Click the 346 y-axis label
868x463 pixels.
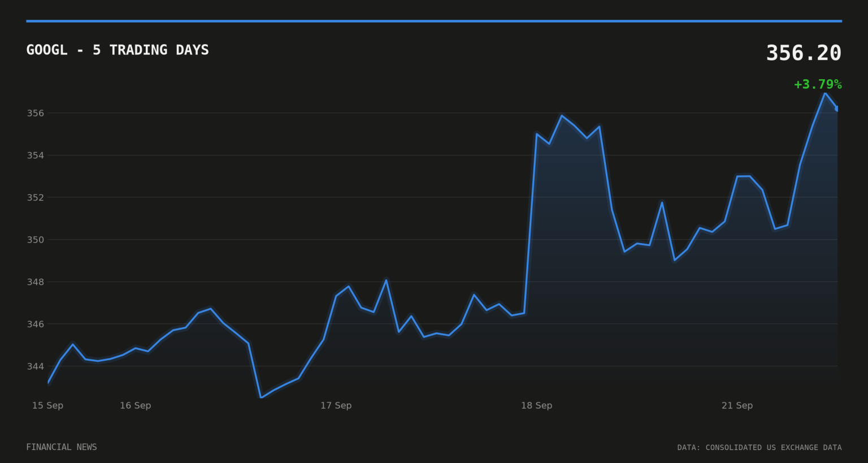pos(36,324)
